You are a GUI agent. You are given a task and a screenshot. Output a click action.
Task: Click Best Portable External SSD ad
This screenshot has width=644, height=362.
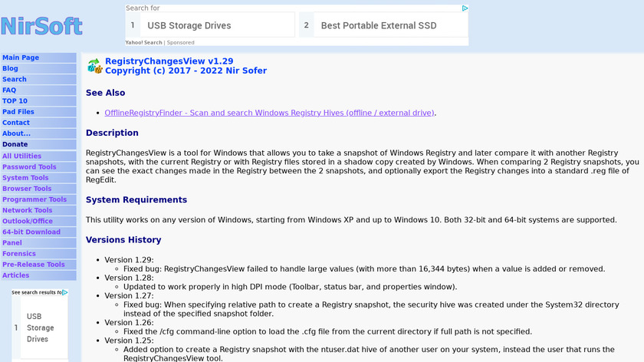click(x=383, y=25)
